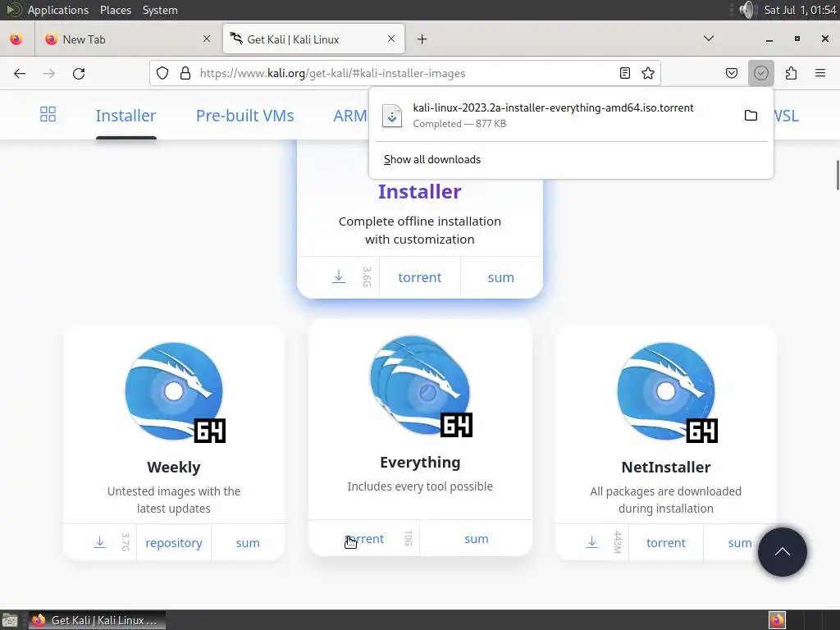840x630 pixels.
Task: Open the tracking protection shield icon
Action: click(x=162, y=73)
